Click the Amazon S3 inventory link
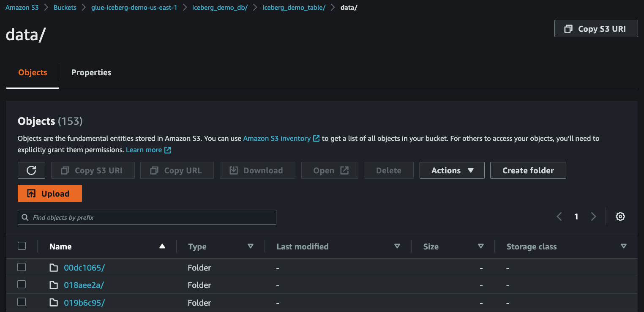This screenshot has width=644, height=312. click(x=277, y=138)
